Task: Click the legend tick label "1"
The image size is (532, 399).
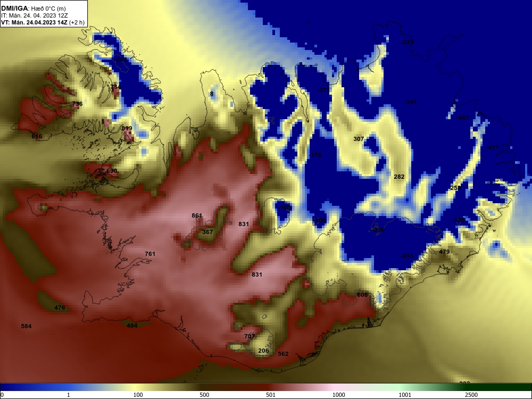Action: pos(68,395)
